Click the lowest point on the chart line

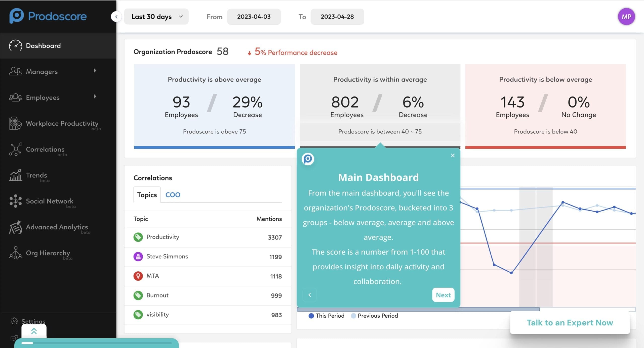[x=511, y=273]
